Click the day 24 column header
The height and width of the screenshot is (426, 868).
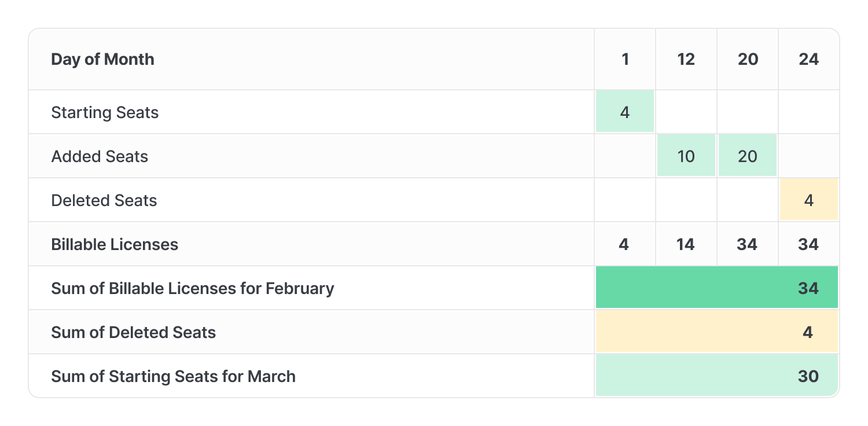809,59
